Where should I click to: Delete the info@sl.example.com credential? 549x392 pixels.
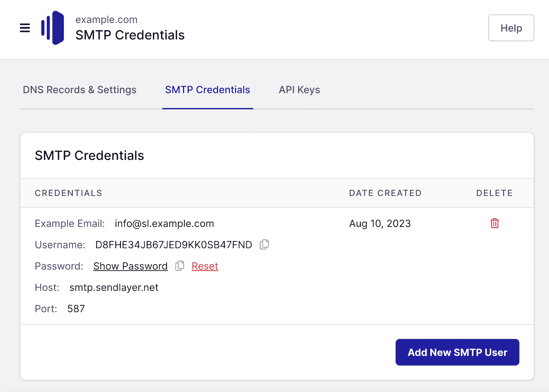494,223
